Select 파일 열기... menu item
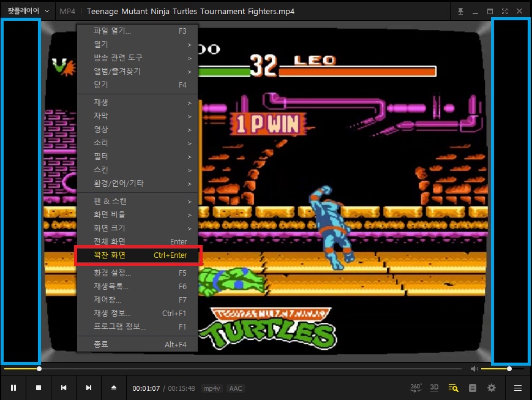Image resolution: width=532 pixels, height=400 pixels. (x=137, y=31)
